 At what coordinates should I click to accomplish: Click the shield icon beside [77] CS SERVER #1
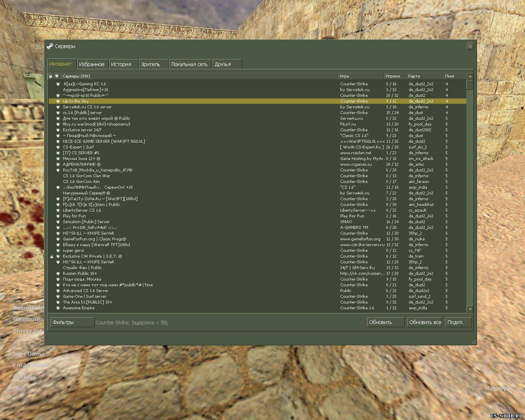click(58, 153)
